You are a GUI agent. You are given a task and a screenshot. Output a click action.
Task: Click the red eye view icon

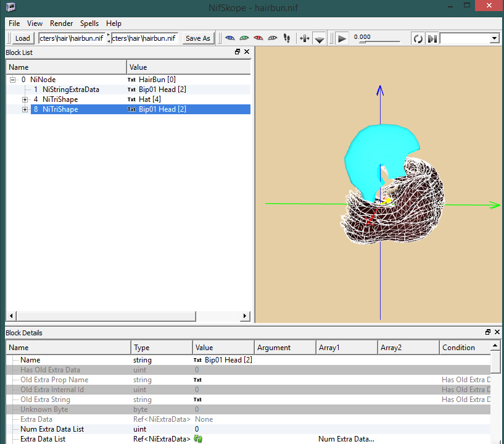click(258, 38)
